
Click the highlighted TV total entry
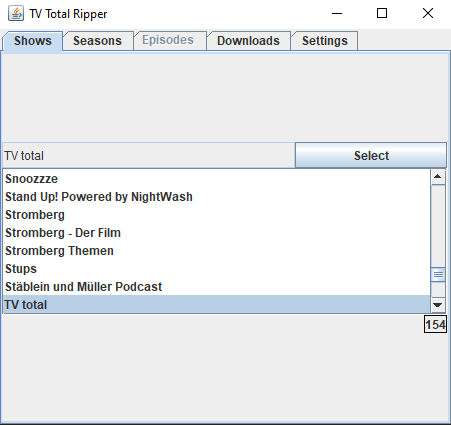coord(216,304)
